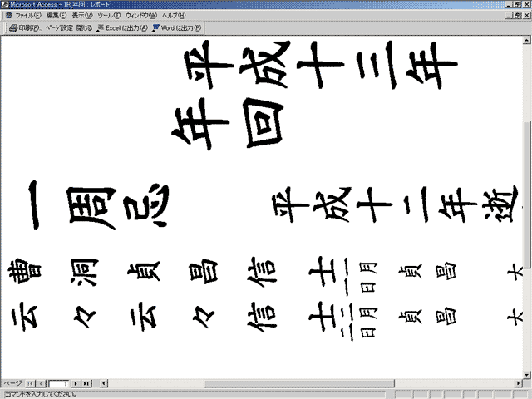Go to previous page navigation button
Image resolution: width=532 pixels, height=399 pixels.
(41, 383)
